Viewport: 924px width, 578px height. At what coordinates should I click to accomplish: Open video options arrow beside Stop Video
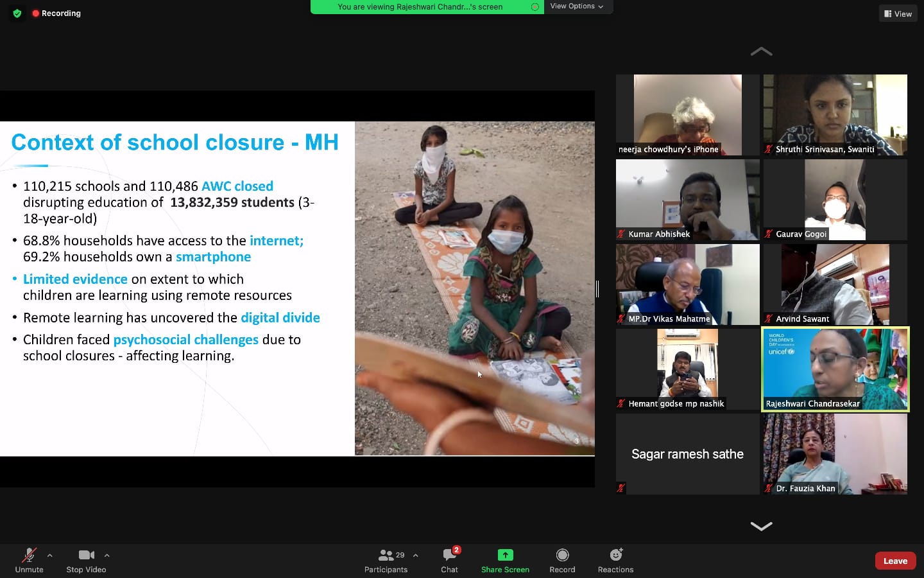(107, 556)
